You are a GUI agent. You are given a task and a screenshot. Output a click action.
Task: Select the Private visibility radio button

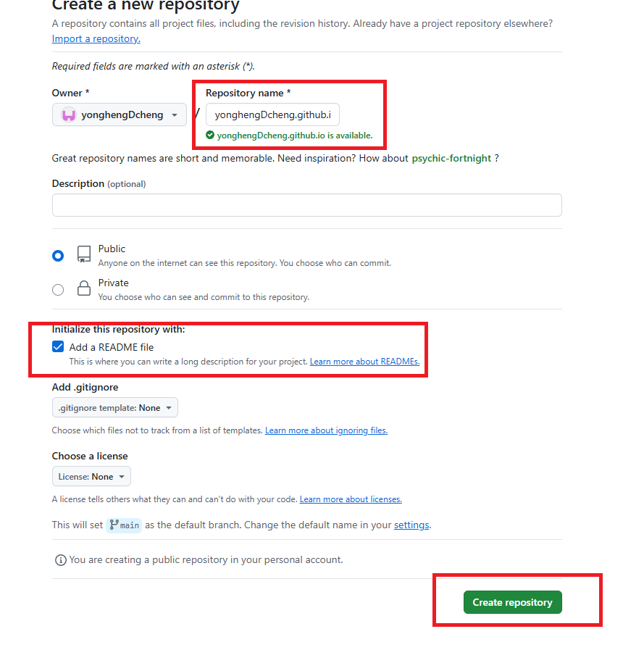pyautogui.click(x=58, y=289)
